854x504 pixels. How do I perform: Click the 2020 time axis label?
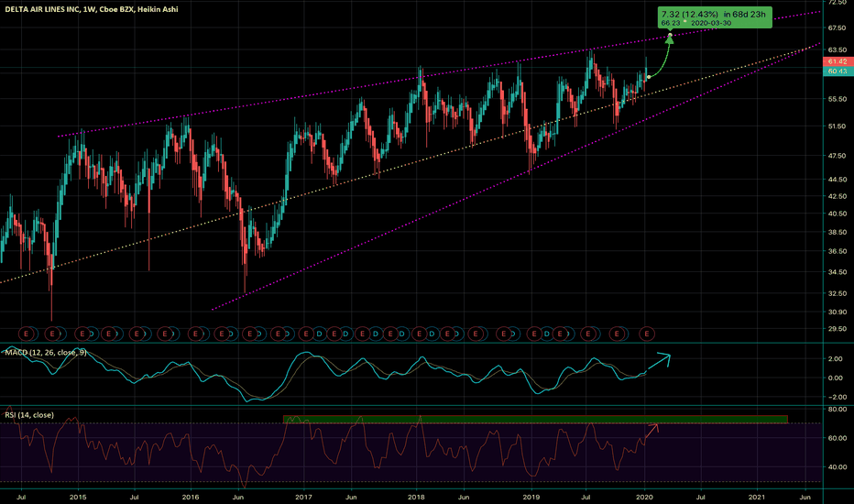[644, 497]
